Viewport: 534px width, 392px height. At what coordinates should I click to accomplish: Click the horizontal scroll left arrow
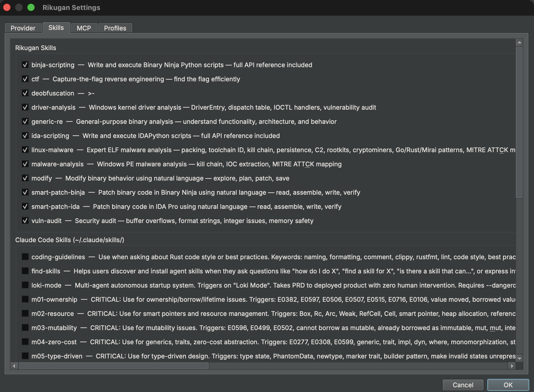tap(14, 366)
